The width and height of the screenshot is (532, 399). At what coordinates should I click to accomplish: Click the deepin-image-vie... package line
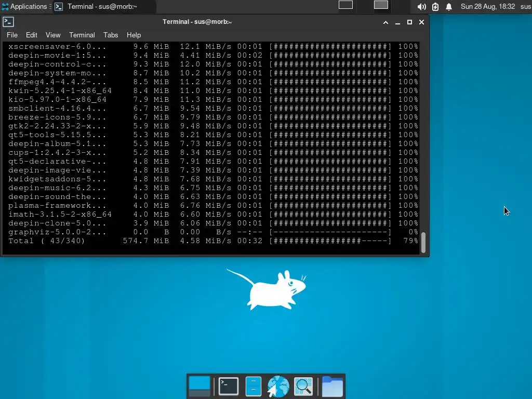(x=213, y=170)
